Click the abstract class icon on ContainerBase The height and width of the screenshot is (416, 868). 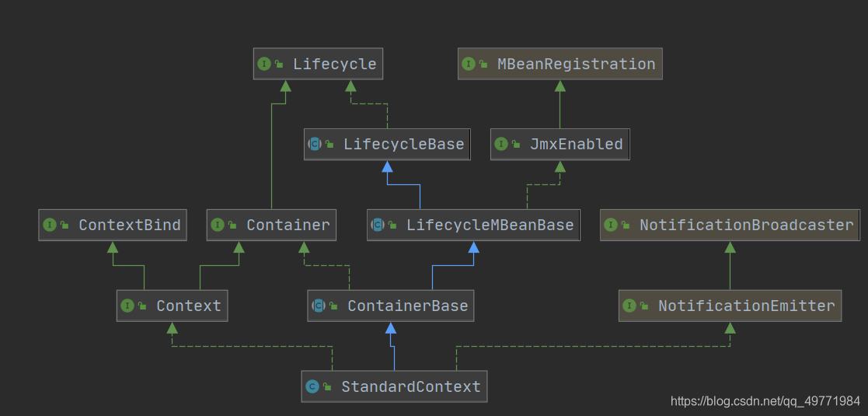click(x=319, y=306)
